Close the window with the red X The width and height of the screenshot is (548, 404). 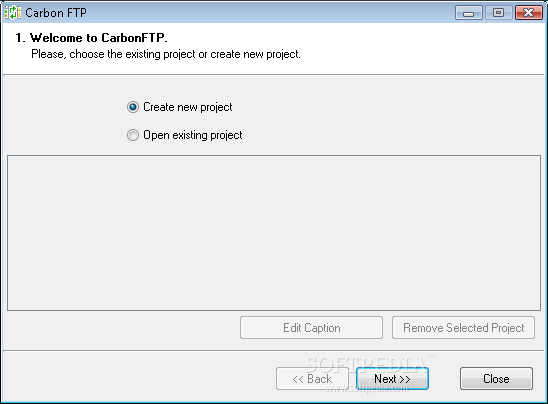click(x=528, y=13)
